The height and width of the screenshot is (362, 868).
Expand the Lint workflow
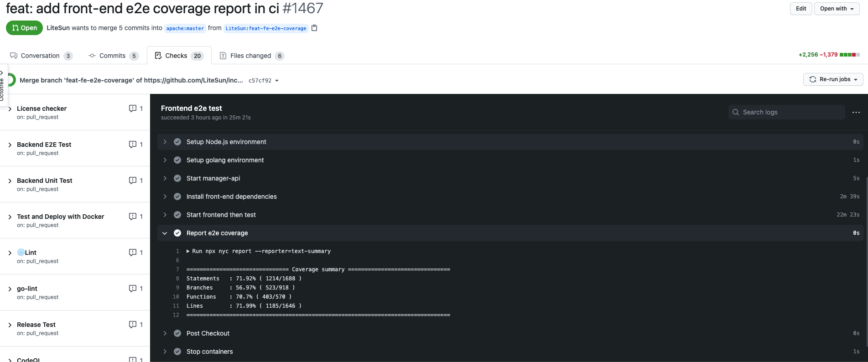[10, 253]
